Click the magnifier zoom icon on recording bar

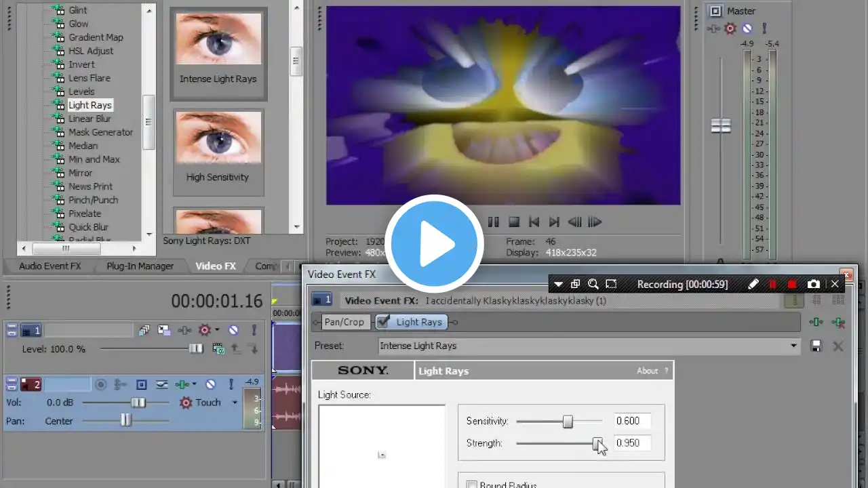(x=593, y=284)
